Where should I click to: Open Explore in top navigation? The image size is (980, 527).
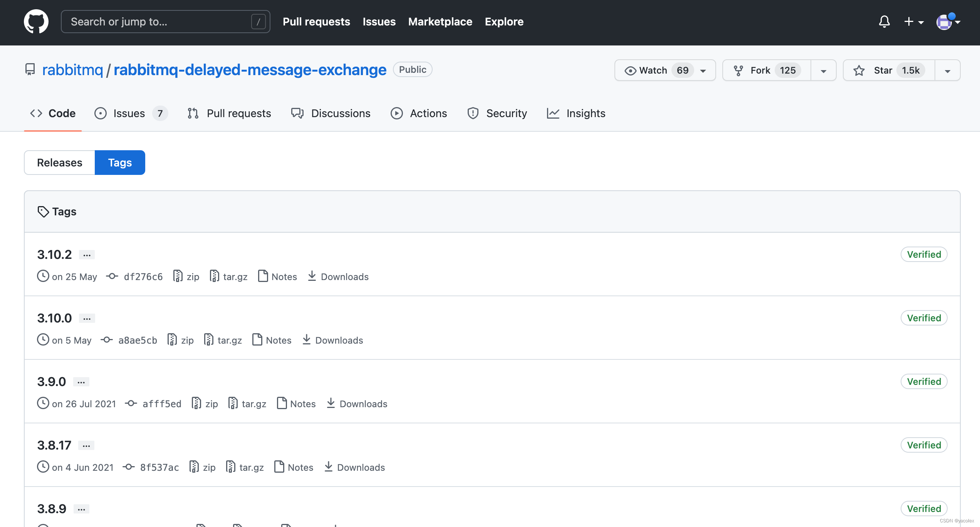click(x=504, y=22)
